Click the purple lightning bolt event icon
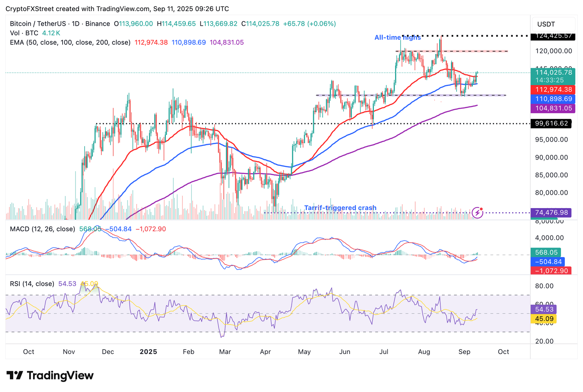This screenshot has width=583, height=392. click(477, 213)
